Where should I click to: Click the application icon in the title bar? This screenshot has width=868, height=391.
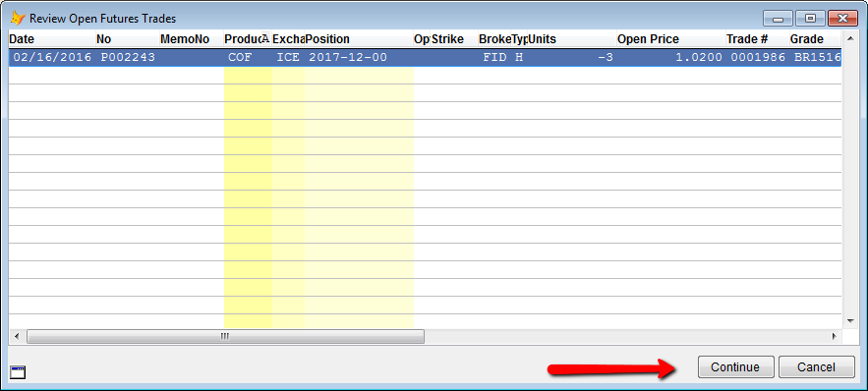click(18, 19)
